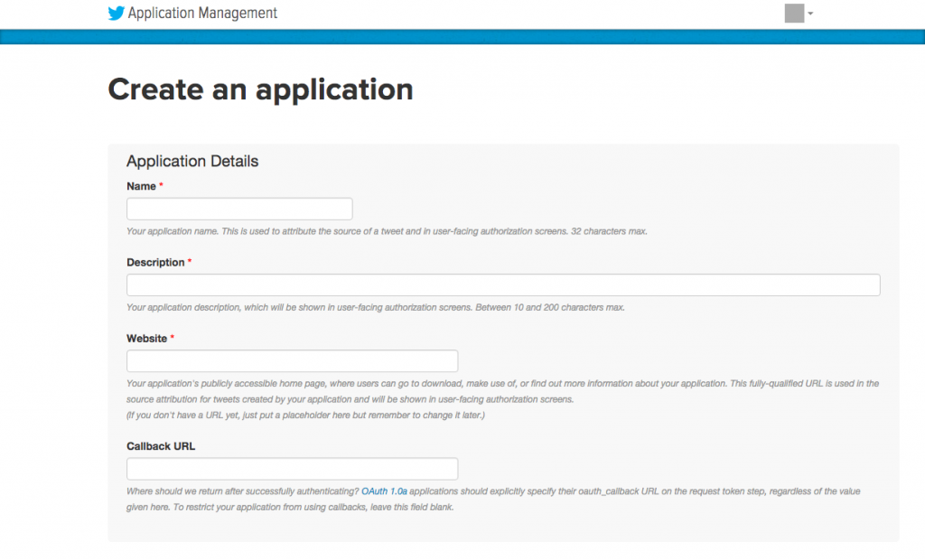The image size is (925, 560).
Task: Expand the account dropdown arrow
Action: [810, 14]
